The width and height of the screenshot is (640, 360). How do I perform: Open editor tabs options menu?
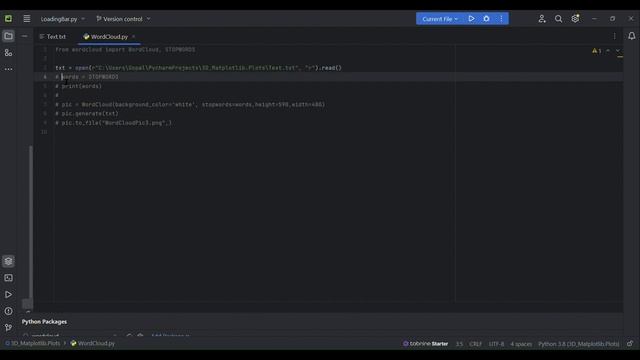pos(615,36)
